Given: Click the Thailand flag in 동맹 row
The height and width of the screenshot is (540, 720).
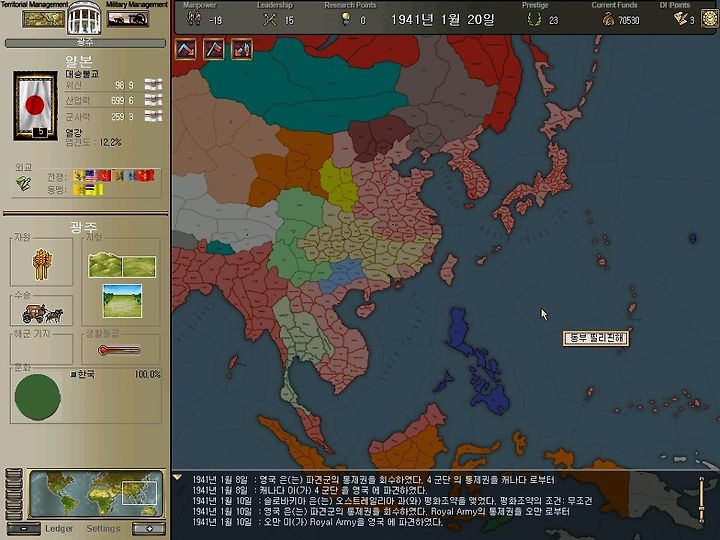Looking at the screenshot, I should coord(95,189).
